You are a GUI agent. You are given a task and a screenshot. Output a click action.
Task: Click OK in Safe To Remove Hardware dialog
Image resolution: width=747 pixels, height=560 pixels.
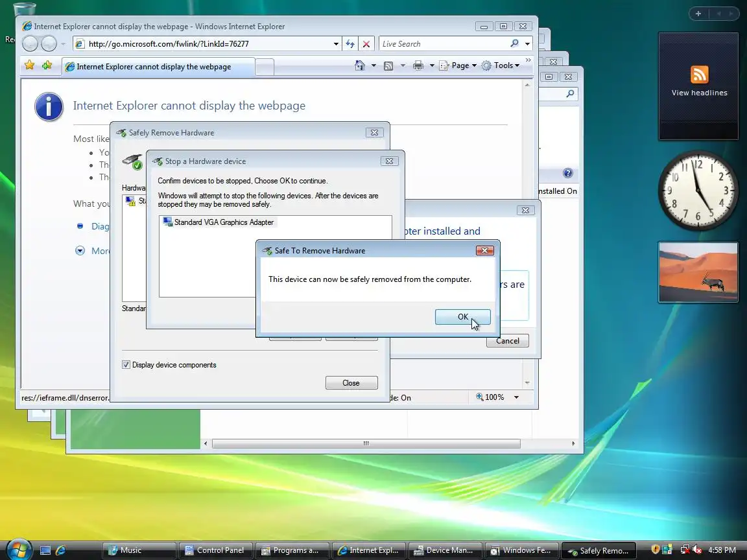point(462,317)
